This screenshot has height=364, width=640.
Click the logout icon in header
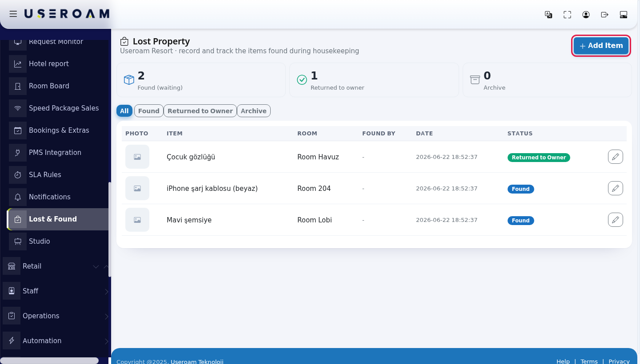(605, 15)
